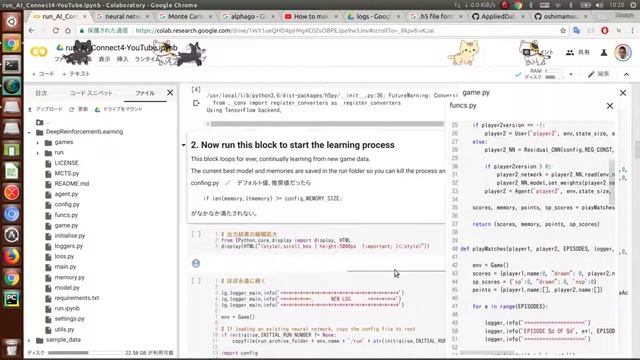Click the Opera extension icon
The height and width of the screenshot is (360, 640).
click(605, 31)
